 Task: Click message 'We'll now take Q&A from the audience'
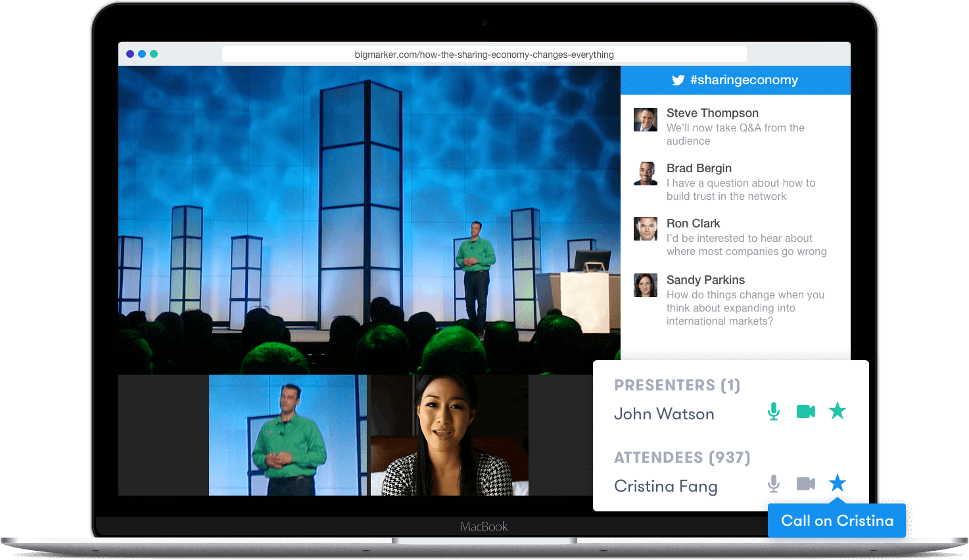pyautogui.click(x=736, y=134)
